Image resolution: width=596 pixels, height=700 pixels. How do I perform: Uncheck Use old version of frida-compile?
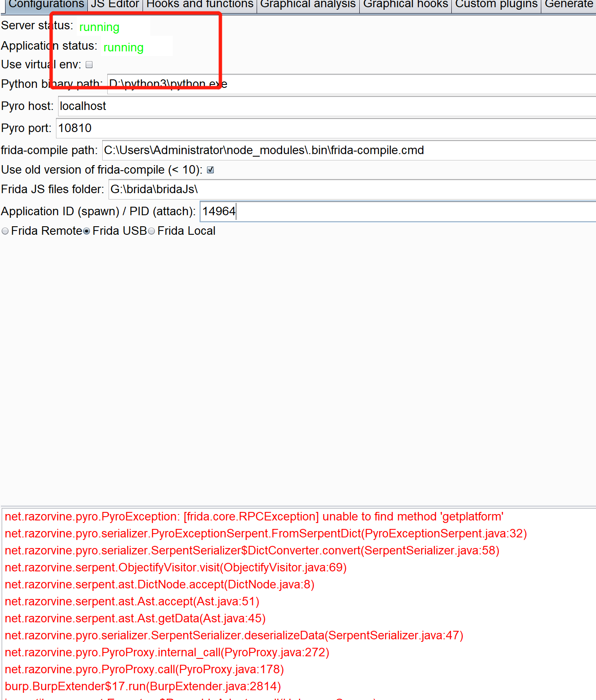coord(210,170)
